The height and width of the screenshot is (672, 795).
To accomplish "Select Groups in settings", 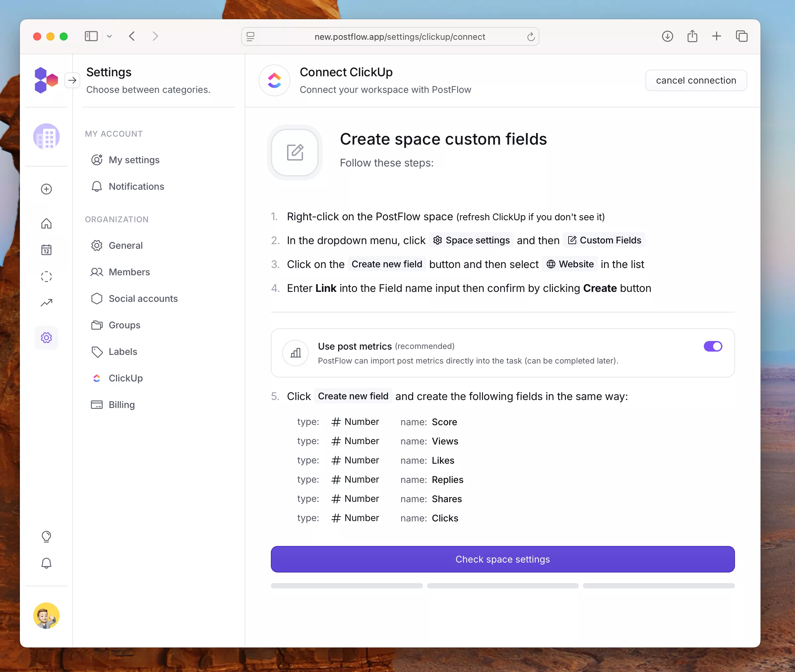I will coord(116,325).
